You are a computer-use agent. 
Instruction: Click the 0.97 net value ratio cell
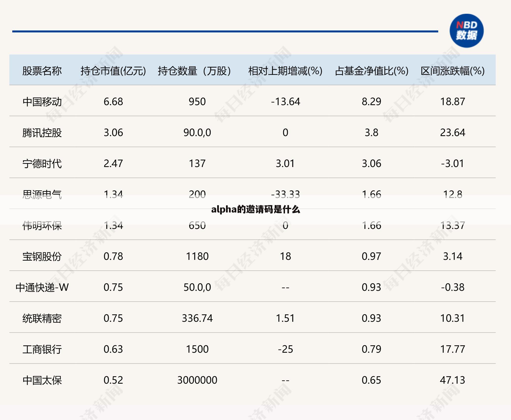(x=371, y=256)
